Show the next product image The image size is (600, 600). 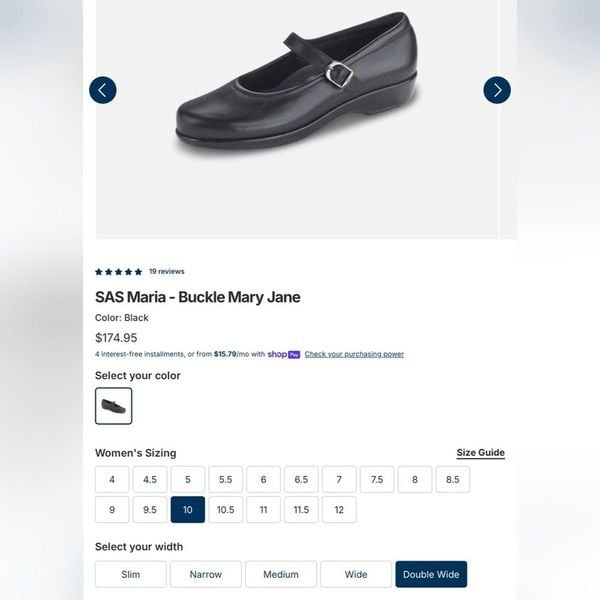(497, 90)
